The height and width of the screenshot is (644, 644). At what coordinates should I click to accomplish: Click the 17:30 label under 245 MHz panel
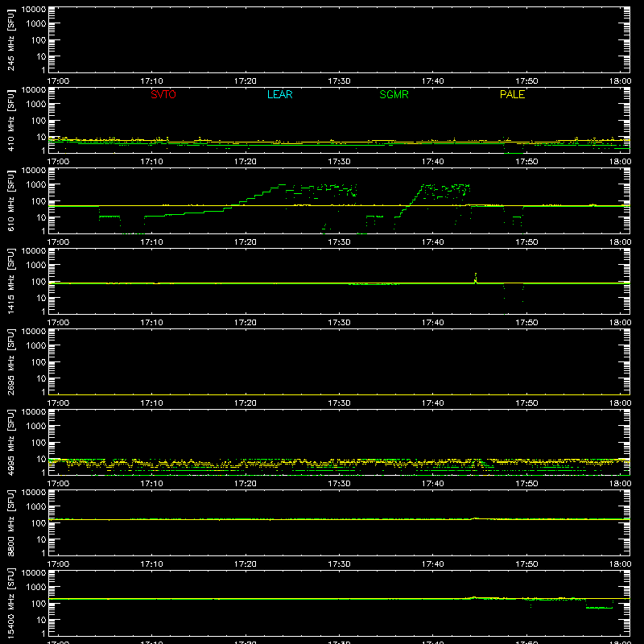pos(339,81)
